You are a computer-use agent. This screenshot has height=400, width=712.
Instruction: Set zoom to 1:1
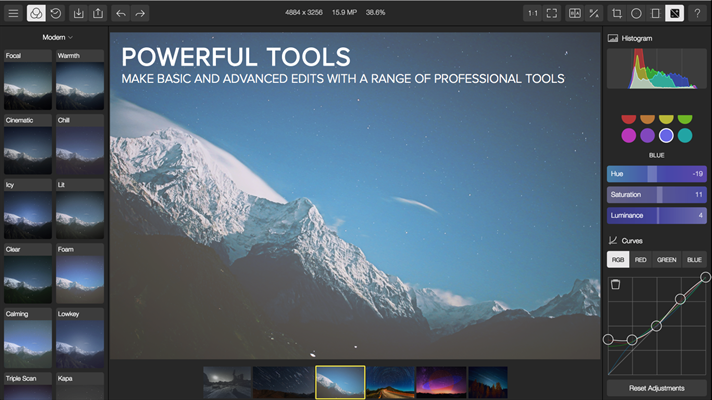pos(532,13)
